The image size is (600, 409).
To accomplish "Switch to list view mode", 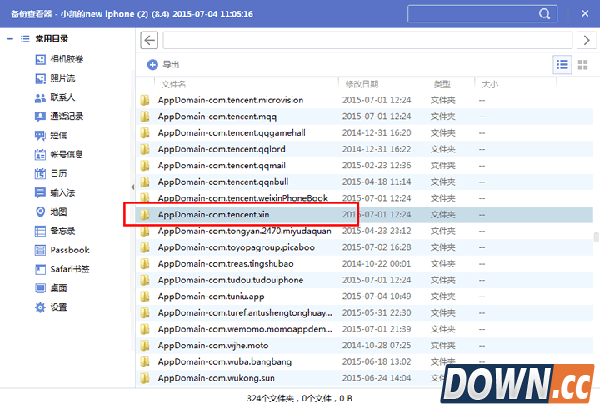I will pos(562,64).
